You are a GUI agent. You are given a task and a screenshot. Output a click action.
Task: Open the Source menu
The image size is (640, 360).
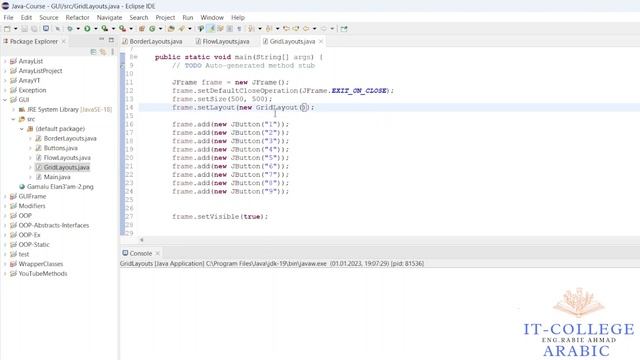coord(49,18)
